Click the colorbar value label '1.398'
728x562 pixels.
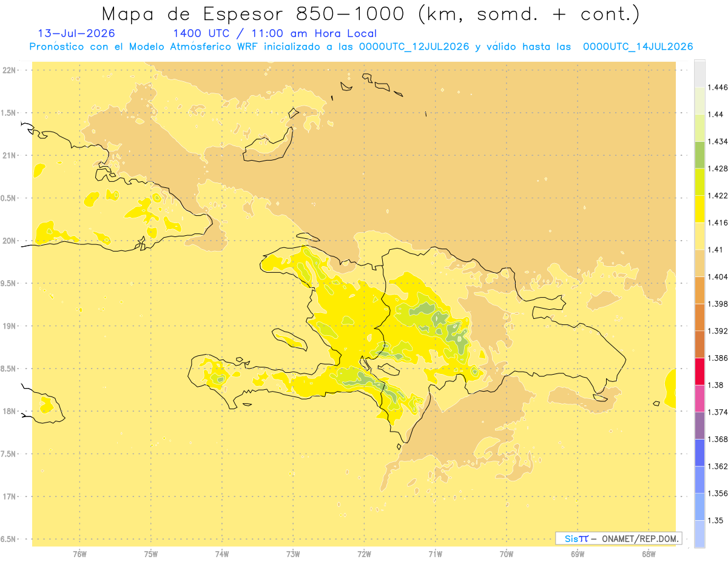click(x=718, y=304)
